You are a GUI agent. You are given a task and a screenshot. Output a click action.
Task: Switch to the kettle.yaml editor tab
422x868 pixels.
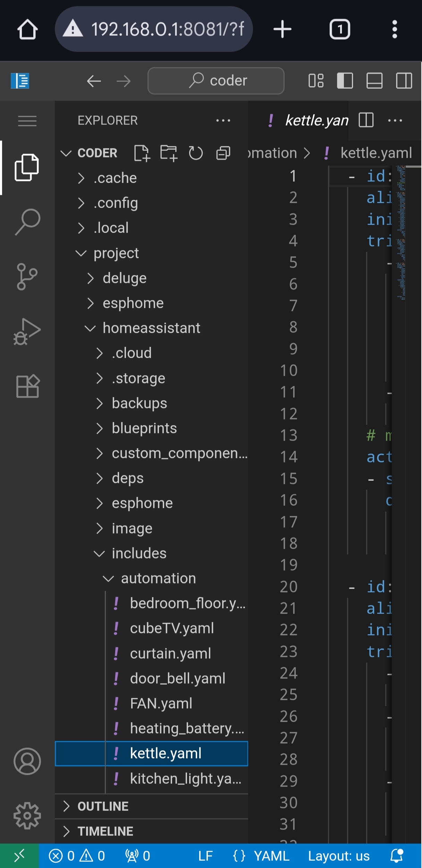pyautogui.click(x=316, y=121)
